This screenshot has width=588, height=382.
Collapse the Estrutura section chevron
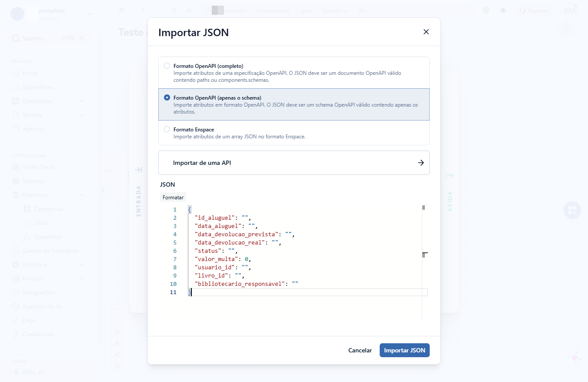pyautogui.click(x=82, y=195)
